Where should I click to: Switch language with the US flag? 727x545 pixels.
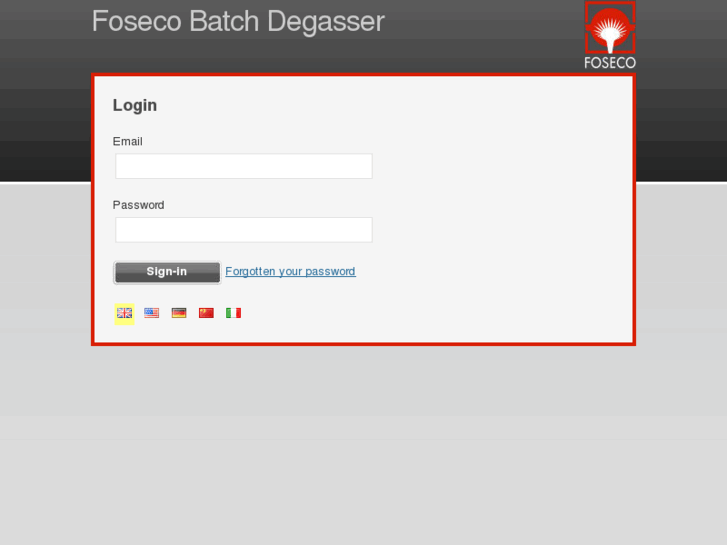click(152, 313)
